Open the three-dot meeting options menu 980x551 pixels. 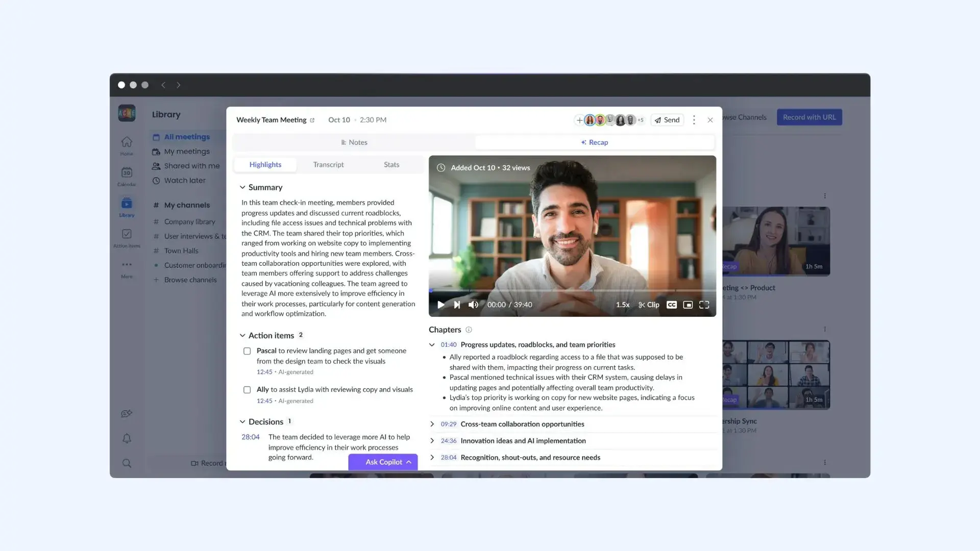694,120
